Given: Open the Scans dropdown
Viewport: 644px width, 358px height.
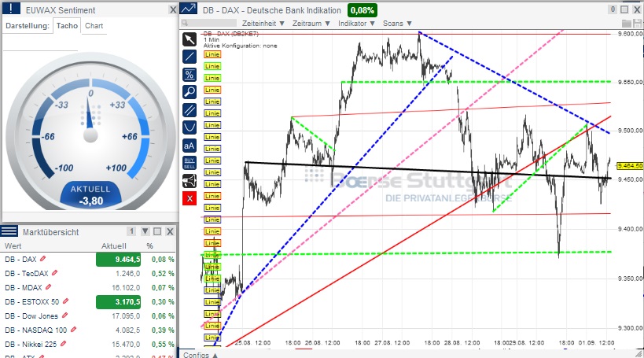Looking at the screenshot, I should 397,24.
